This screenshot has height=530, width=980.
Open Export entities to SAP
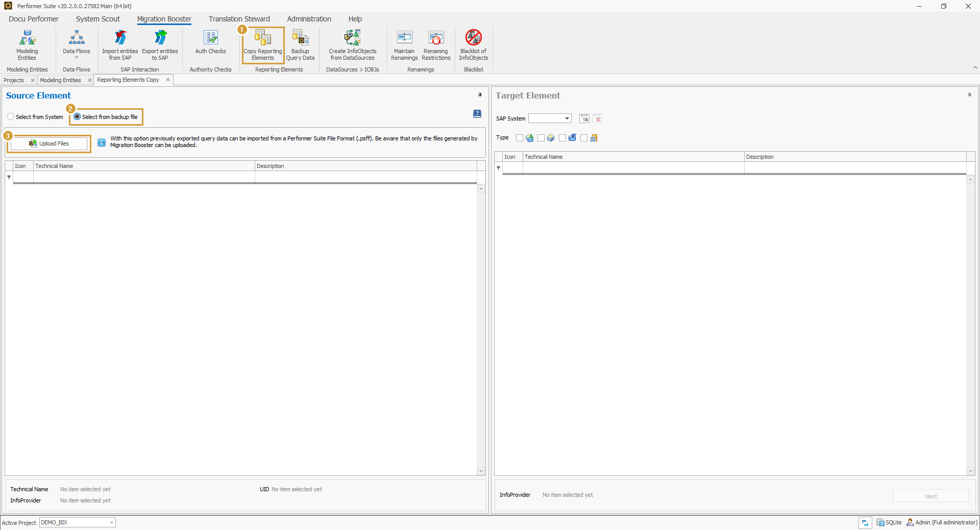(160, 46)
